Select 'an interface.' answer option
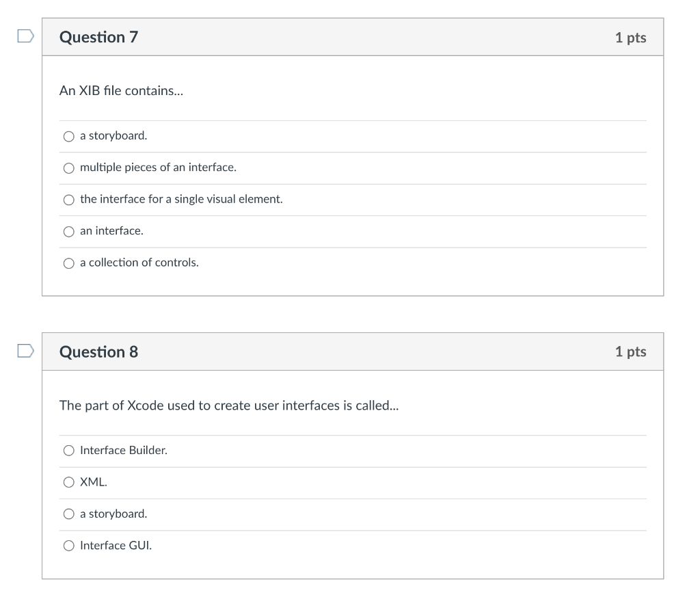700x597 pixels. point(68,231)
